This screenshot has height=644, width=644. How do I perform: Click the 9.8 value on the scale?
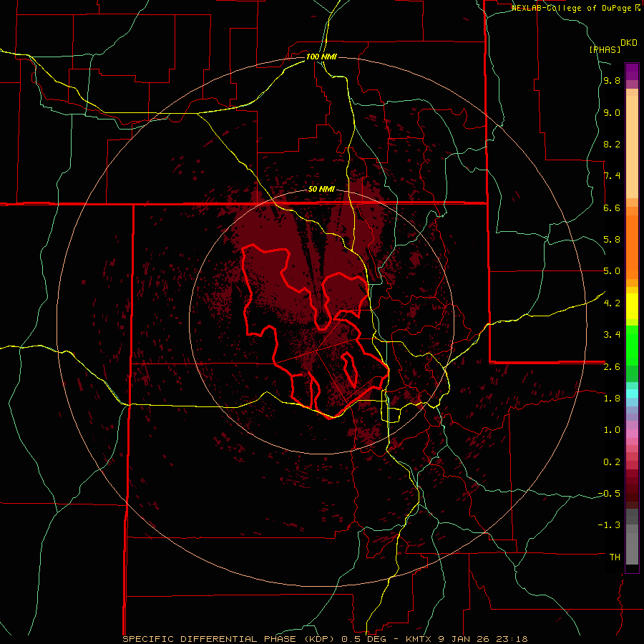612,81
